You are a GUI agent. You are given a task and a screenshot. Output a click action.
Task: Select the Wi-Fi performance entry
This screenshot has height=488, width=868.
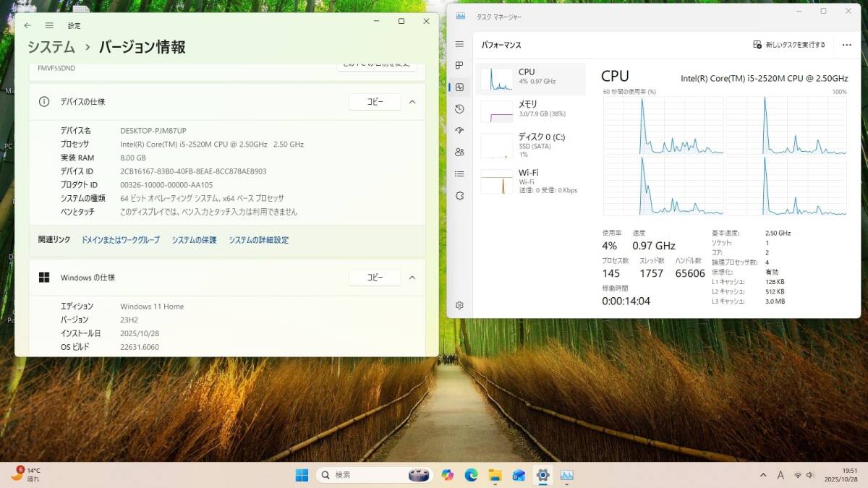pos(530,181)
